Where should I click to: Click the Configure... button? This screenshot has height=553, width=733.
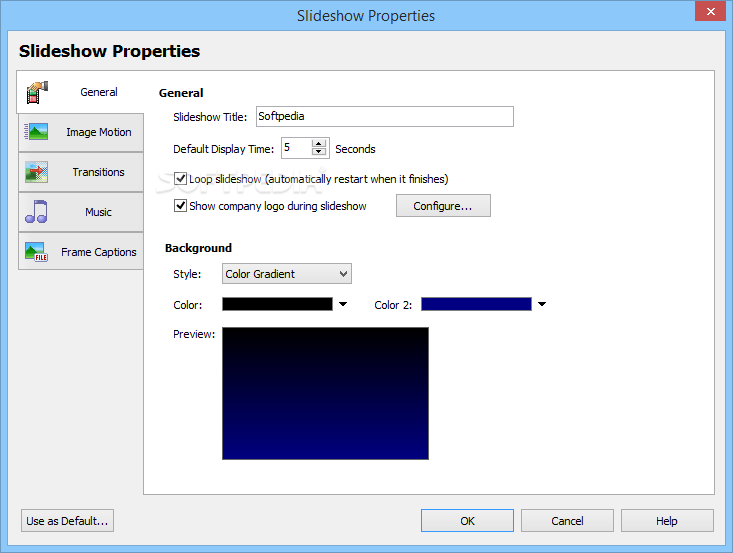coord(443,206)
